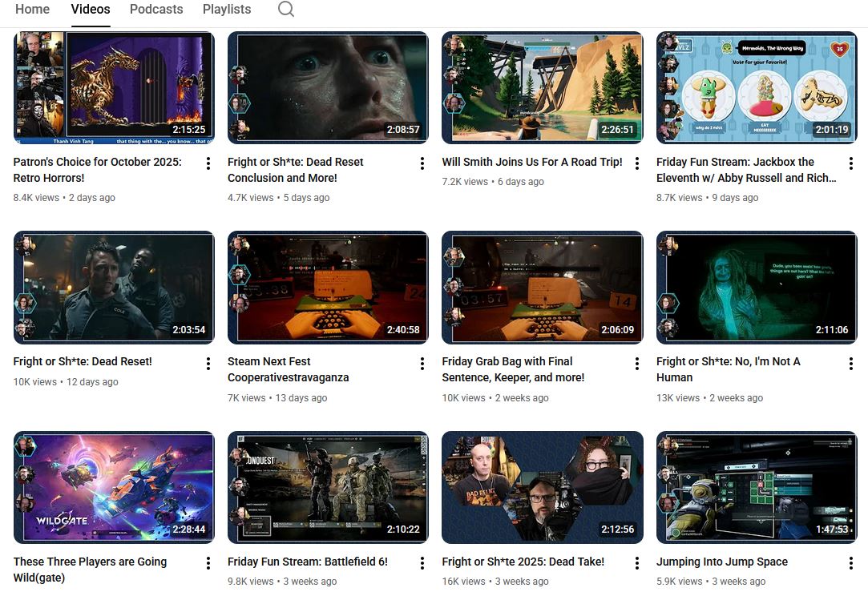Open the Podcasts tab

(x=156, y=10)
